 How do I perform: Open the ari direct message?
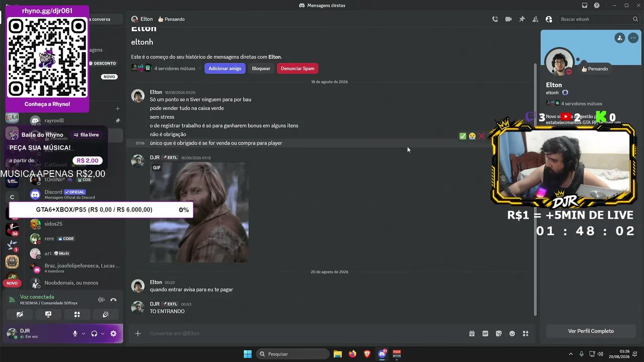(x=75, y=253)
